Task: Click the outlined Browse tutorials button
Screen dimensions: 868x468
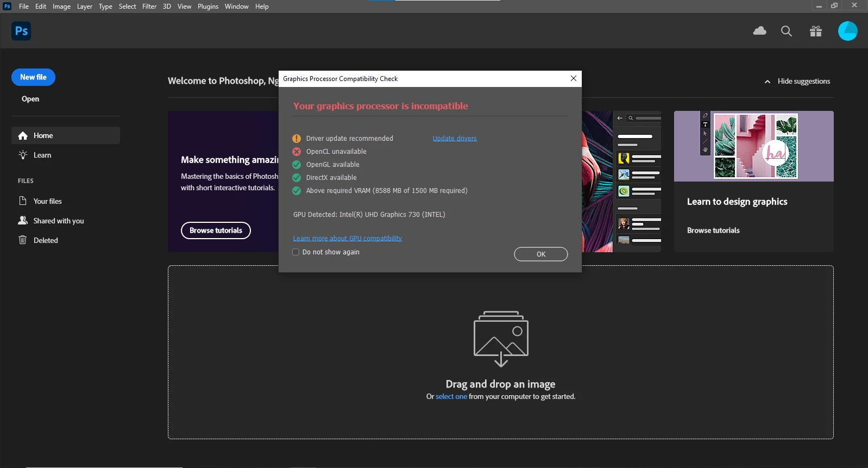Action: tap(216, 230)
